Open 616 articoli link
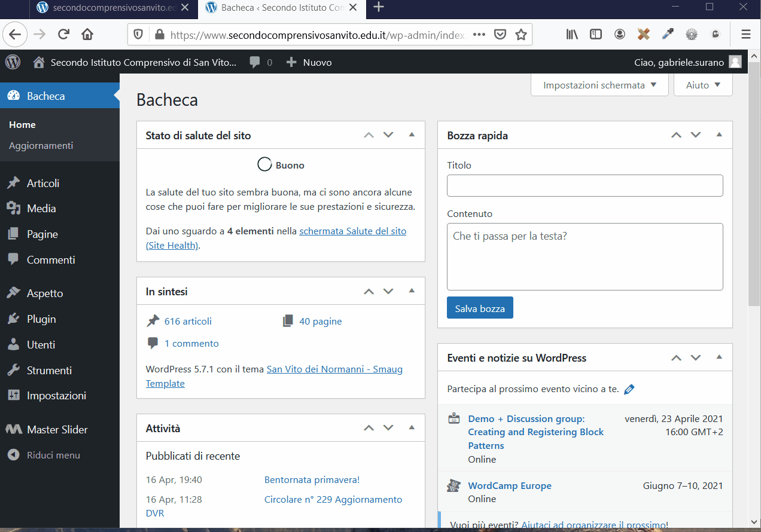 tap(188, 321)
